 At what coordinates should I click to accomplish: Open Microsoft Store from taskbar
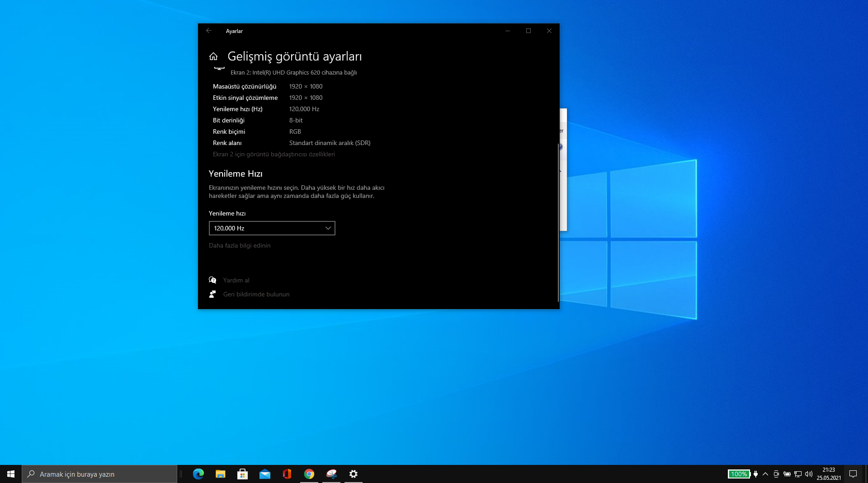click(243, 474)
